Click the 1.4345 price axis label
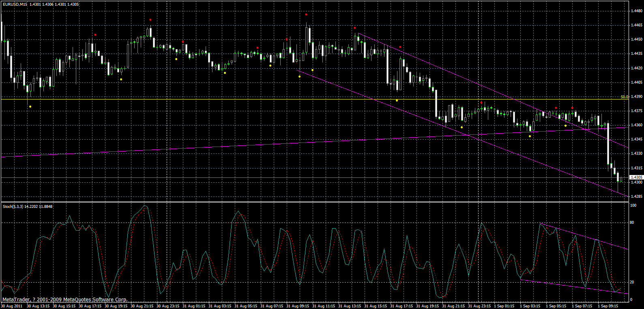 click(637, 139)
